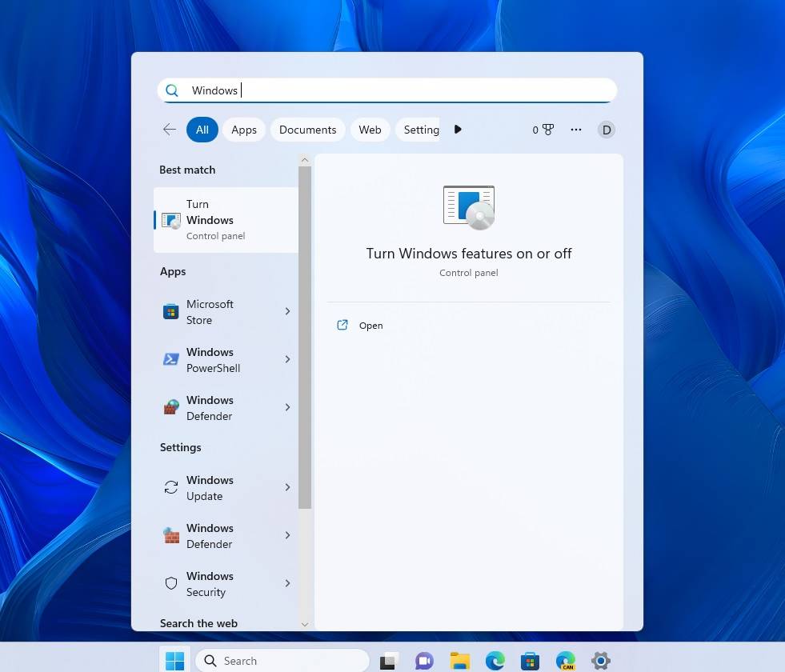Open Turn Windows features on or off
The image size is (785, 672).
click(216, 219)
